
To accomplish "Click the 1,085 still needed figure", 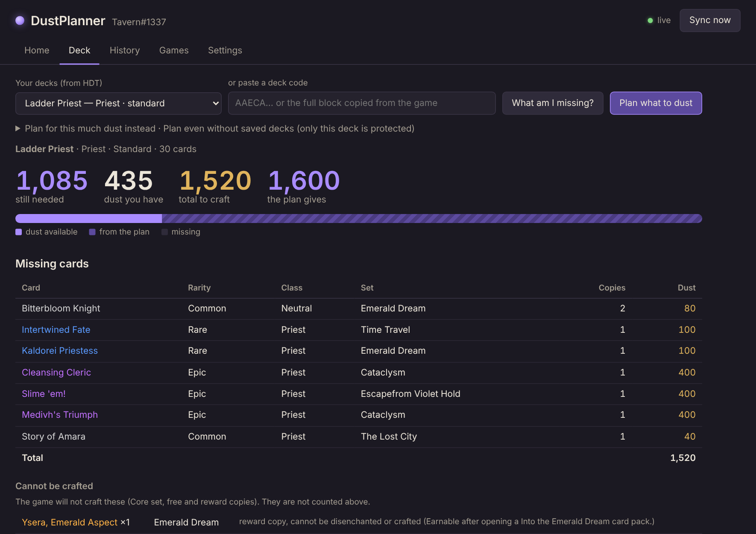I will 52,181.
